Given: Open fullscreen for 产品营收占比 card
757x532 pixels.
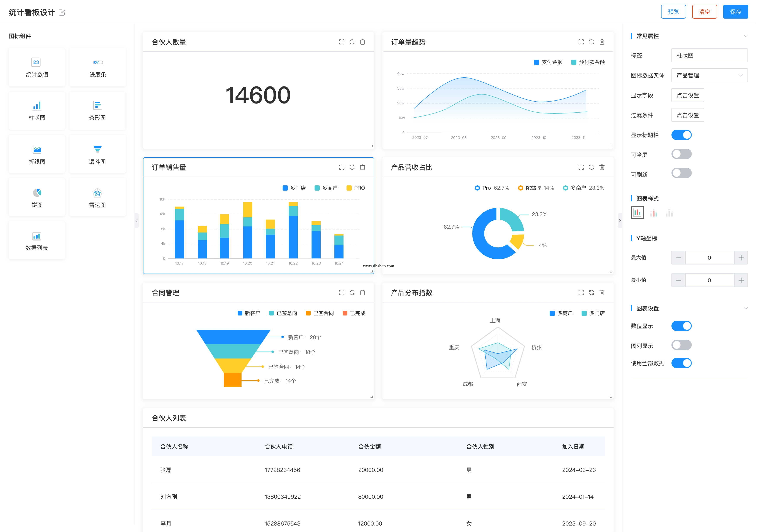Looking at the screenshot, I should pos(581,167).
